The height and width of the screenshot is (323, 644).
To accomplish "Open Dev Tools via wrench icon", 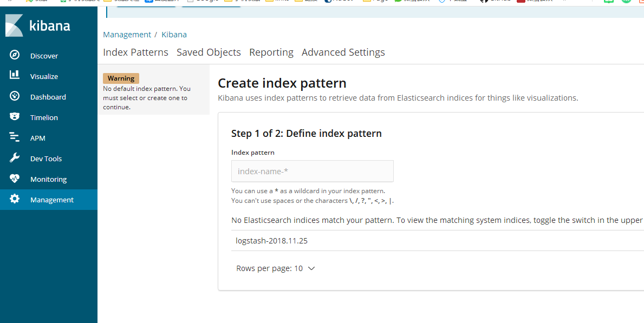I will coord(15,158).
